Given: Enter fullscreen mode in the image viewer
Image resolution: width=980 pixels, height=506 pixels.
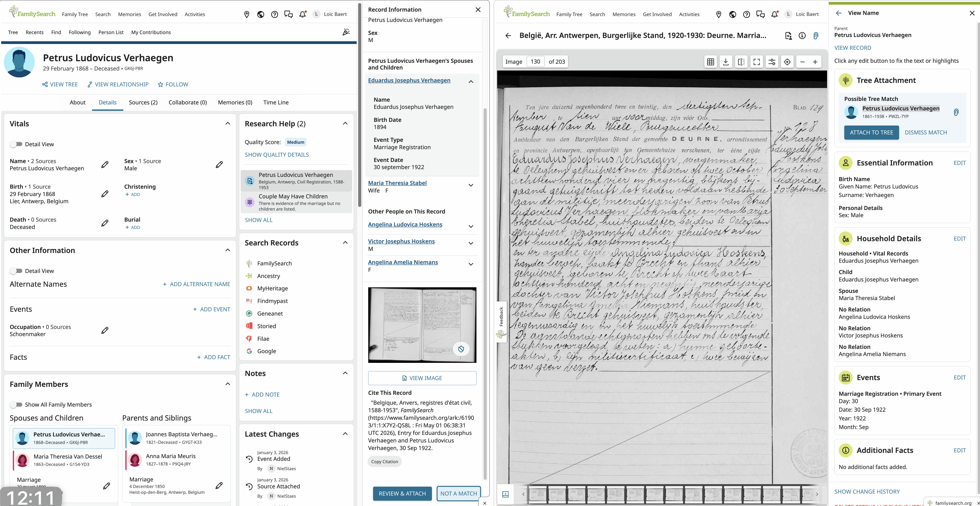Looking at the screenshot, I should 757,62.
